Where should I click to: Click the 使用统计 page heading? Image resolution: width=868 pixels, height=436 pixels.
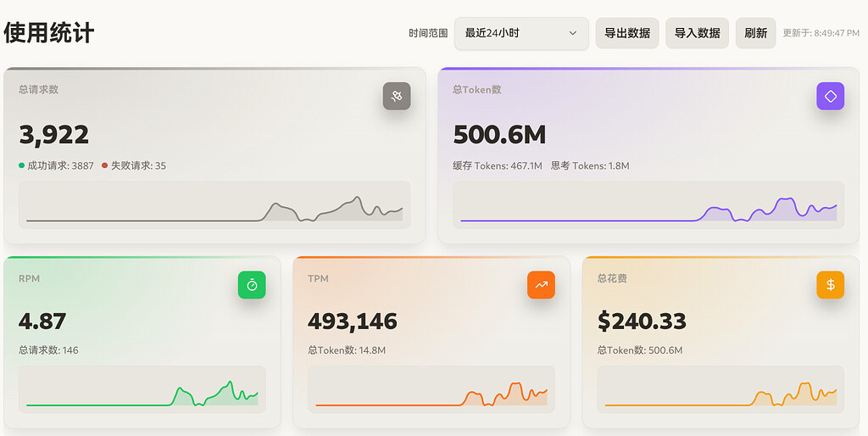49,33
